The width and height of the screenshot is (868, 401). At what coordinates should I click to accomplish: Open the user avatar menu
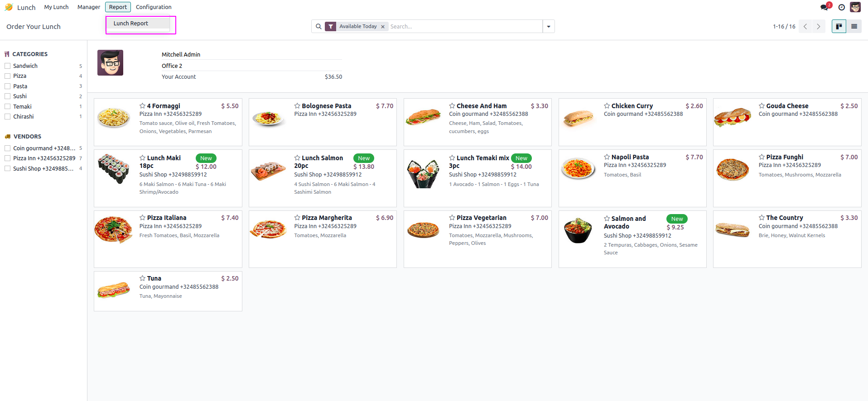click(855, 7)
